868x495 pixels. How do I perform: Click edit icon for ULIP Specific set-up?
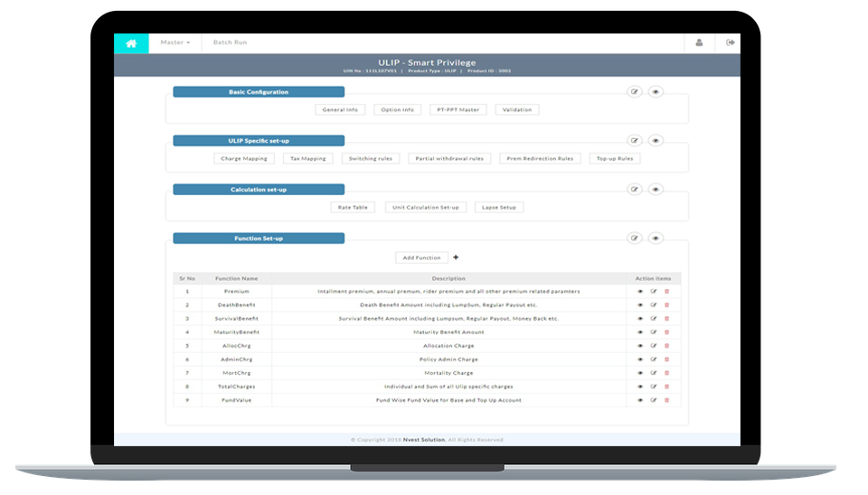[x=635, y=140]
